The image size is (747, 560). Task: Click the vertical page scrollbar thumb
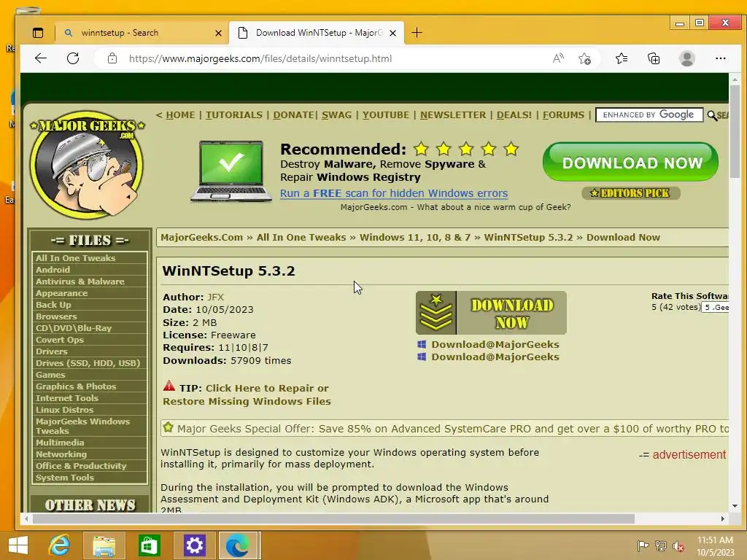(x=735, y=132)
